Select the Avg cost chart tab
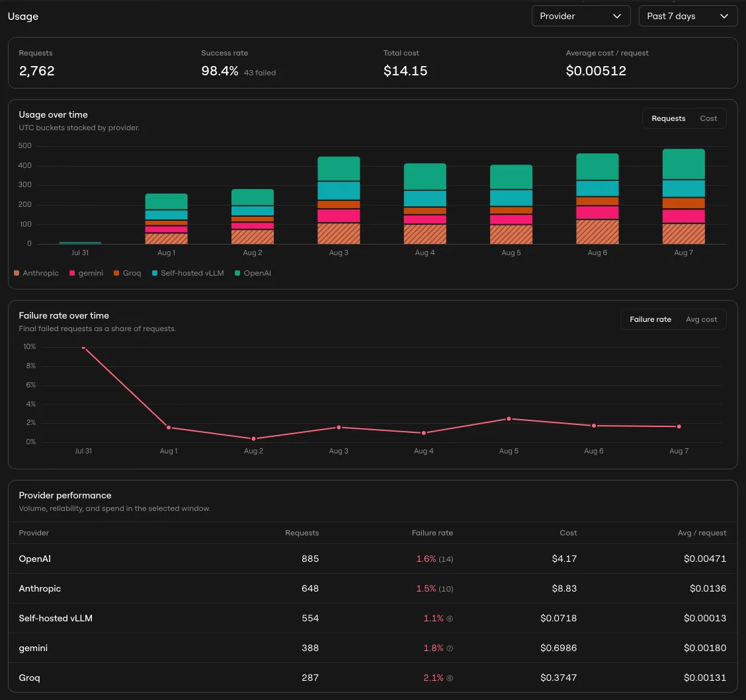The height and width of the screenshot is (700, 746). point(701,319)
